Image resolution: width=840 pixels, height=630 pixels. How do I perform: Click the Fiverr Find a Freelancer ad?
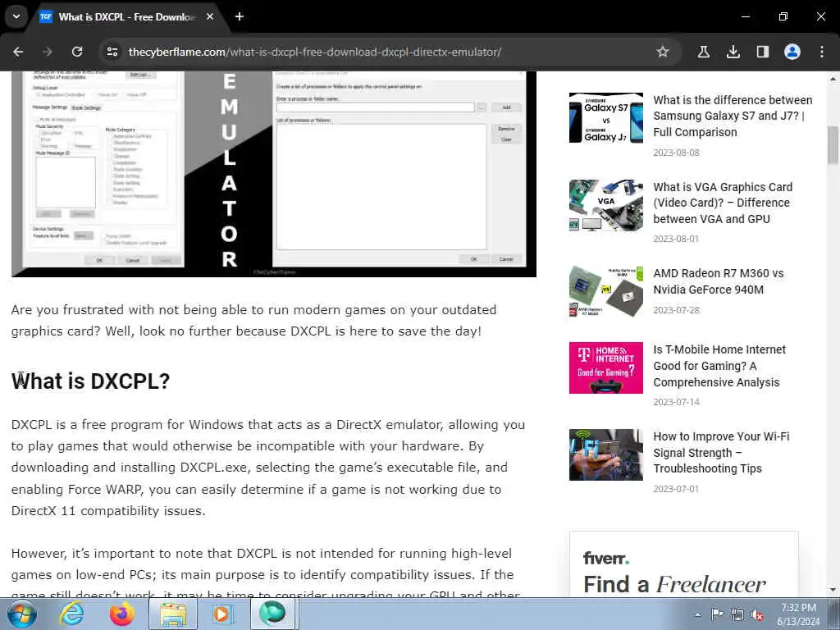tap(683, 564)
